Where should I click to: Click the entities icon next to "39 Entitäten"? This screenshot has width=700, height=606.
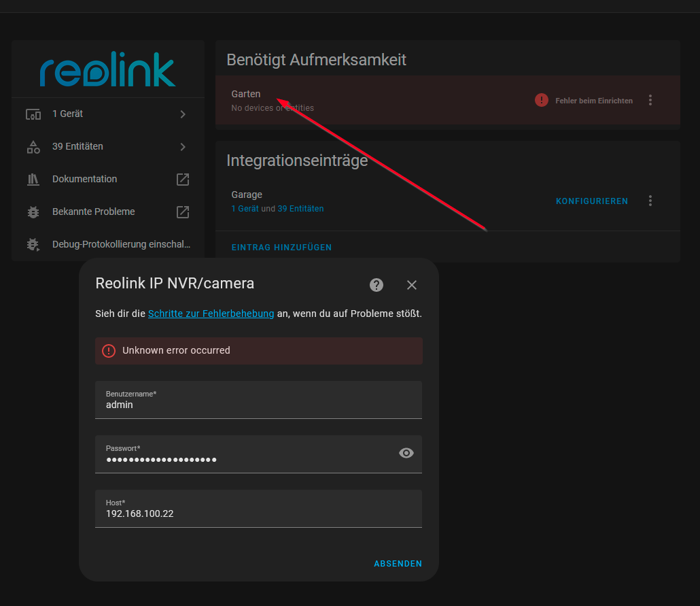click(33, 146)
